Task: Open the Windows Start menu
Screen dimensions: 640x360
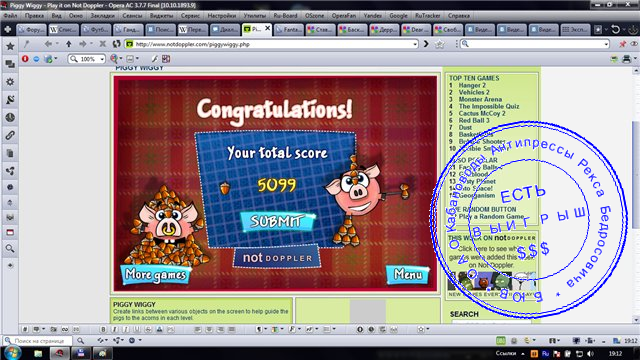Action: click(12, 353)
